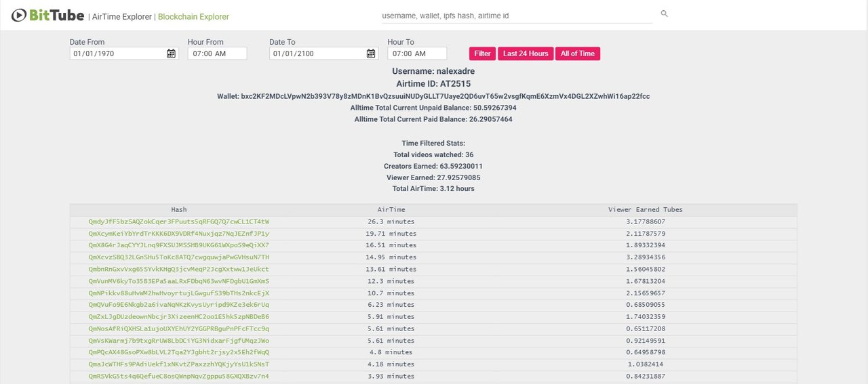
Task: Open hash link starting QmXcvzSBQ32
Action: point(178,257)
